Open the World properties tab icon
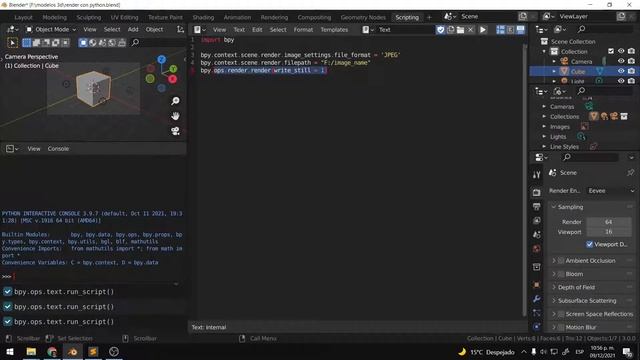The height and width of the screenshot is (360, 640). 537,249
